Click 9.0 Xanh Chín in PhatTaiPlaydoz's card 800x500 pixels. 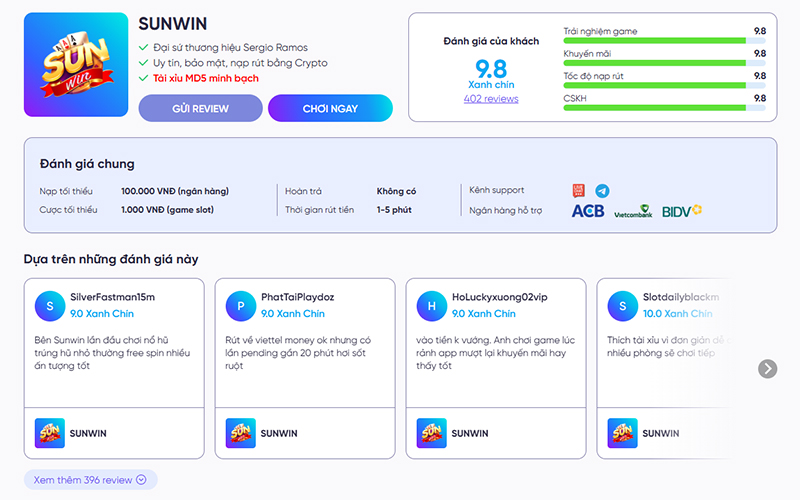point(293,313)
